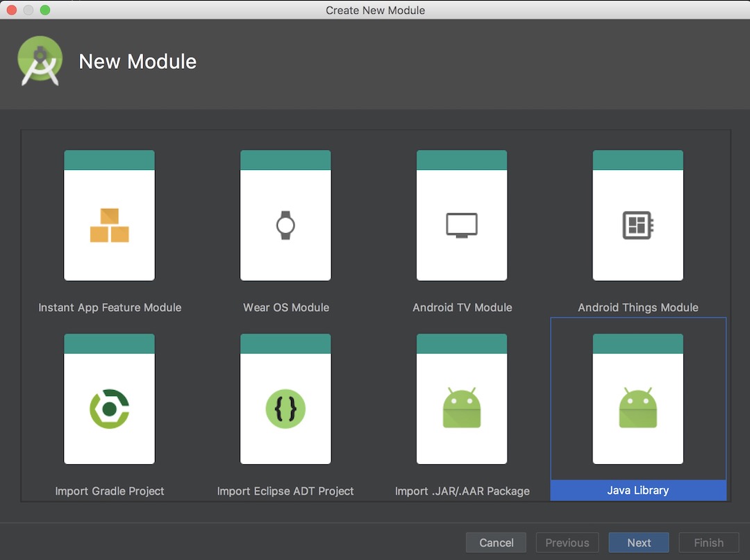Click the Import Gradle Project label
Image resolution: width=750 pixels, height=560 pixels.
pos(110,491)
